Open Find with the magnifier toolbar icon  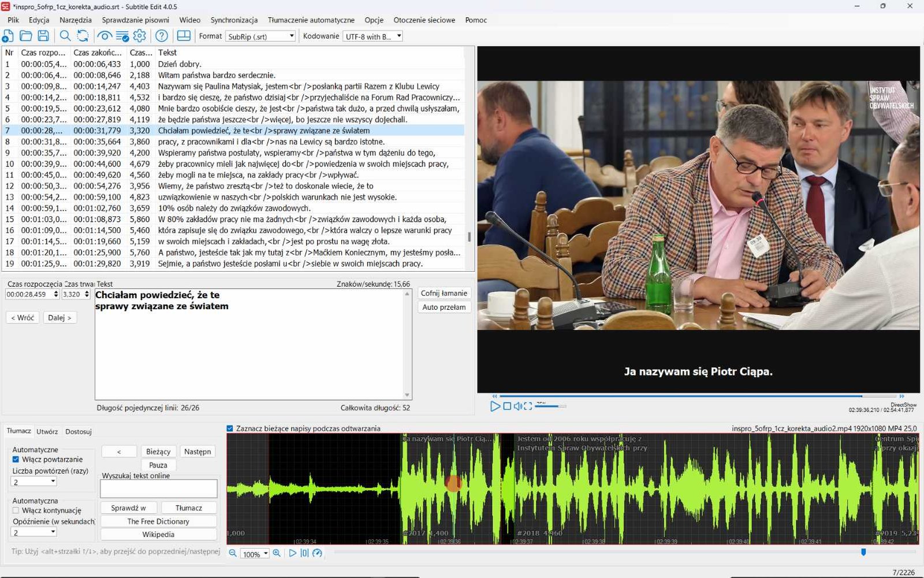(65, 36)
